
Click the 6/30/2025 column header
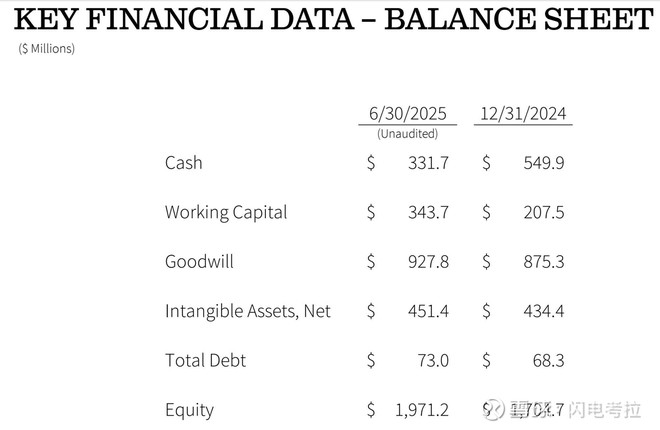[407, 114]
